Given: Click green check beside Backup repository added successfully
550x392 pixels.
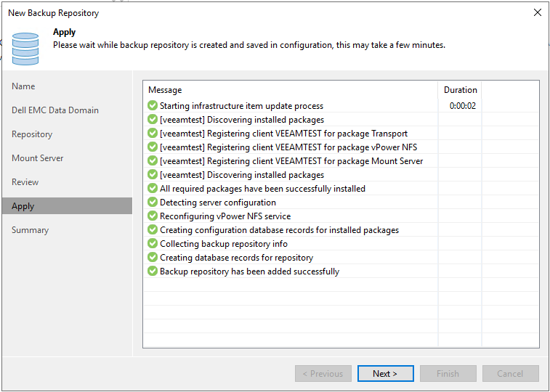Looking at the screenshot, I should (x=153, y=271).
